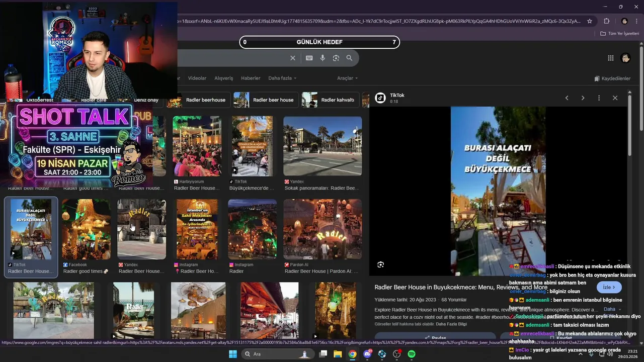Open the Harbiyiyorum Radler Beer House thumbnail

click(x=197, y=146)
